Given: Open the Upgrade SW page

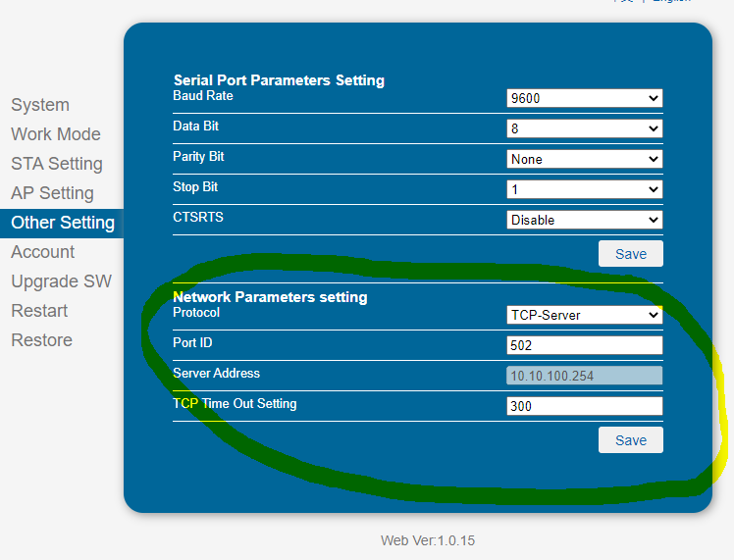Looking at the screenshot, I should point(61,281).
